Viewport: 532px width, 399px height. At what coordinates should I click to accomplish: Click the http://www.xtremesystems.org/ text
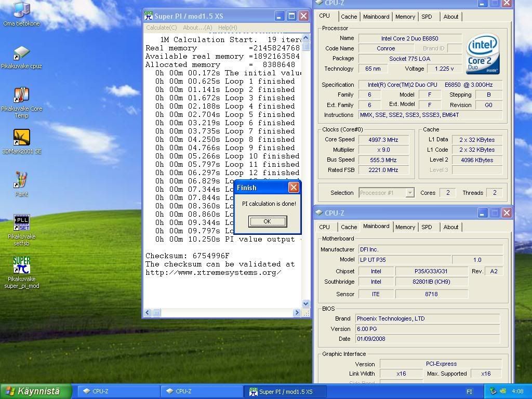[213, 272]
